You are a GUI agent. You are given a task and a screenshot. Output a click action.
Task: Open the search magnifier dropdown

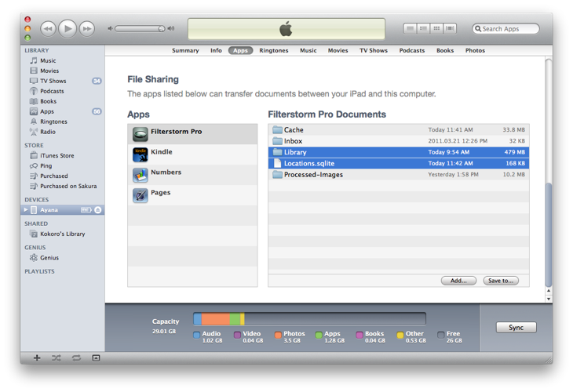coord(478,29)
